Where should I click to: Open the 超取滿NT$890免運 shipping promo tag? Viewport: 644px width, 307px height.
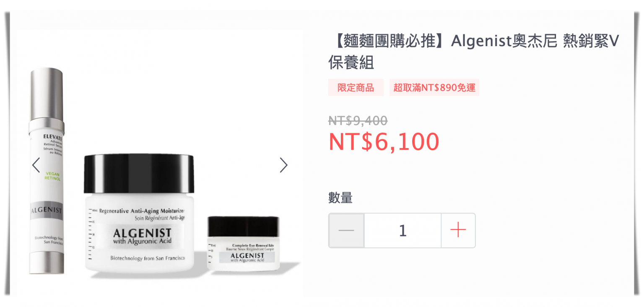click(434, 88)
